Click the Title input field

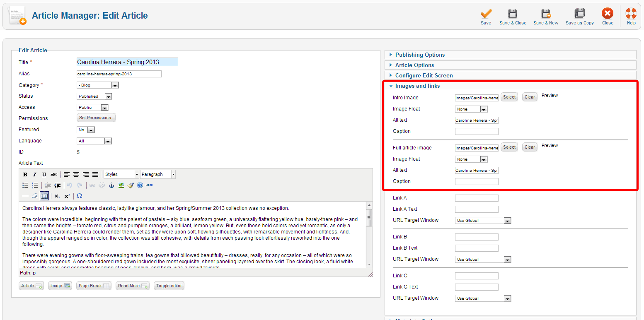(127, 62)
